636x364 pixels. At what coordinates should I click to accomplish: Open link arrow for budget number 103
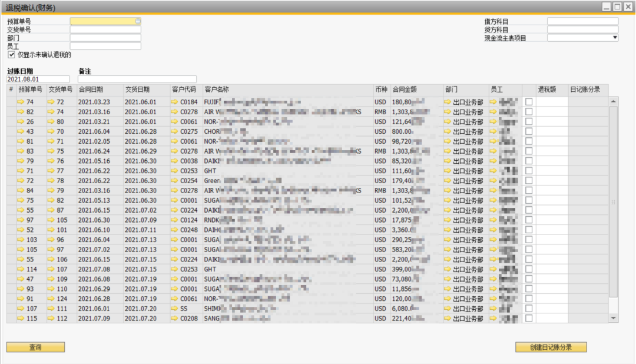21,240
